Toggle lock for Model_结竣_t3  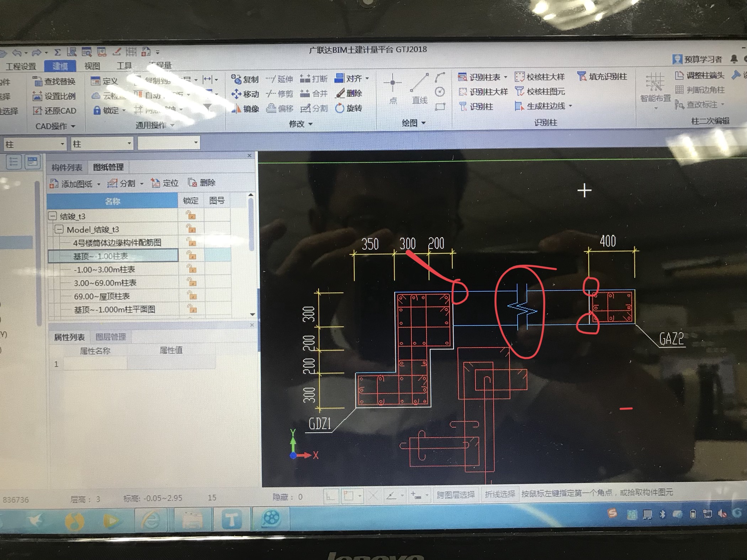coord(191,228)
